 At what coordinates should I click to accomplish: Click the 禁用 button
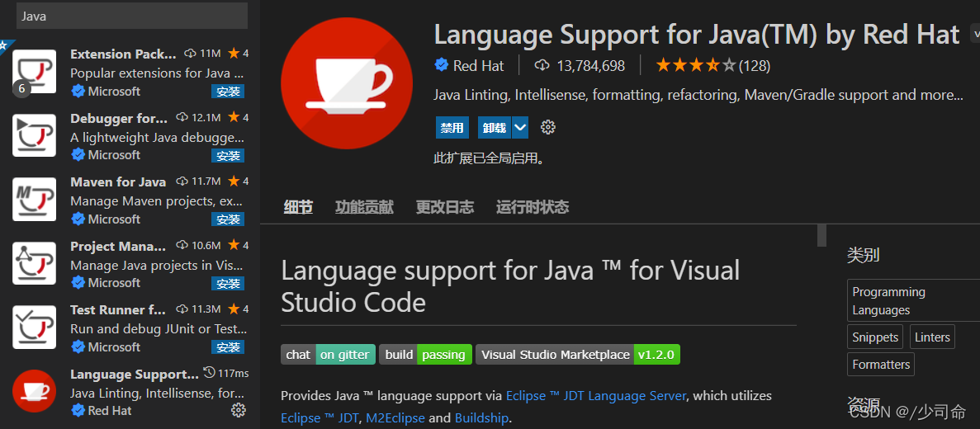coord(452,128)
